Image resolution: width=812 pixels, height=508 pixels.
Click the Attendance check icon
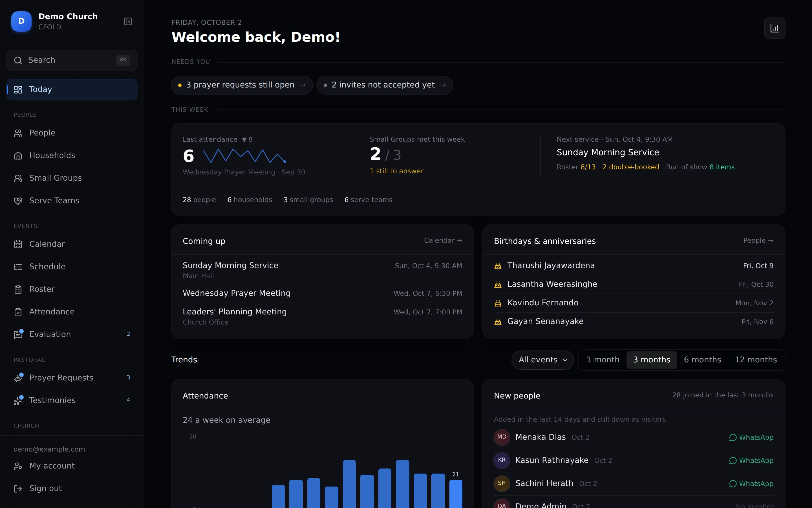[18, 312]
